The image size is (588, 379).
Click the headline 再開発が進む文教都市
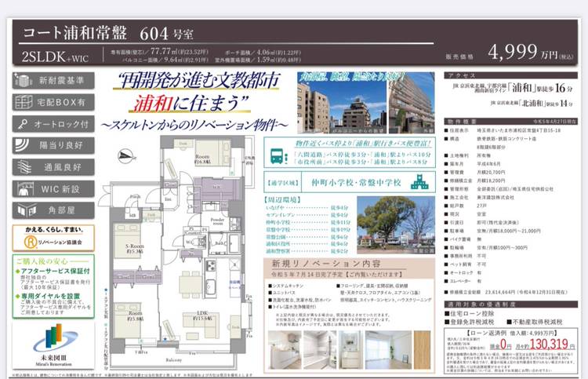199,80
